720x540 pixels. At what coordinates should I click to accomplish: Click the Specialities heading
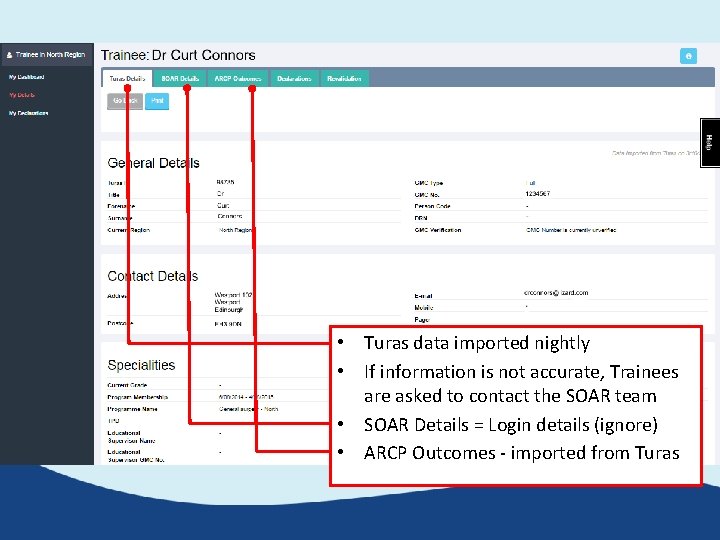point(141,365)
